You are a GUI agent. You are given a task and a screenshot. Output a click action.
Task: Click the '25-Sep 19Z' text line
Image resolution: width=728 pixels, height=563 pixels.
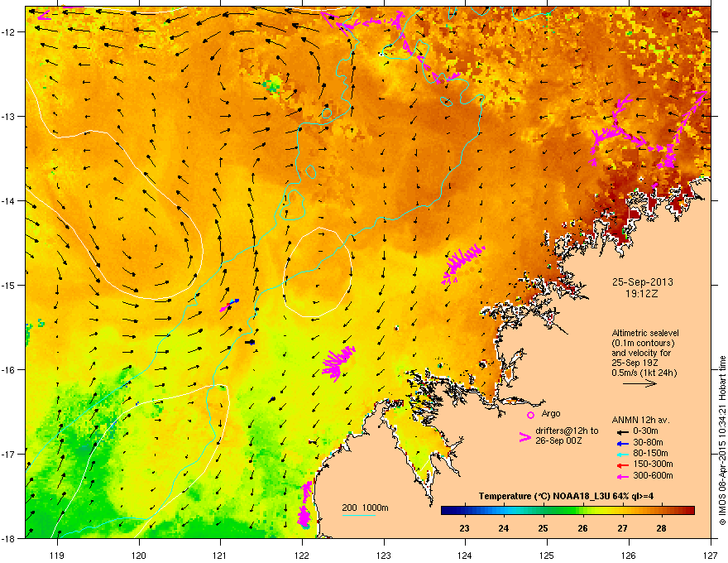635,363
